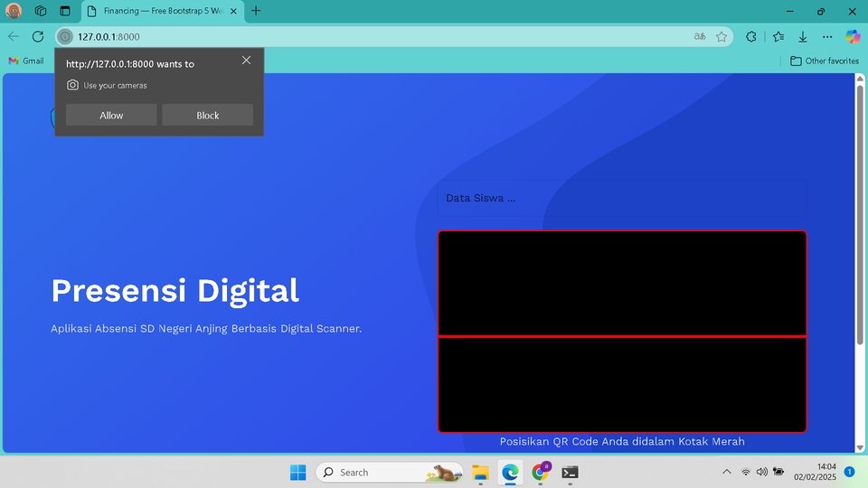Viewport: 868px width, 488px height.
Task: Open the workspaces icon in title bar
Action: (x=41, y=11)
